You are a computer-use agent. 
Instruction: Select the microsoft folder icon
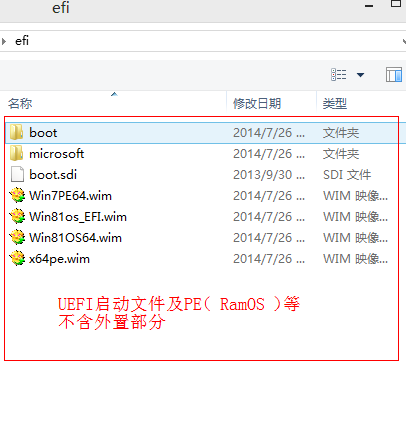pyautogui.click(x=16, y=153)
